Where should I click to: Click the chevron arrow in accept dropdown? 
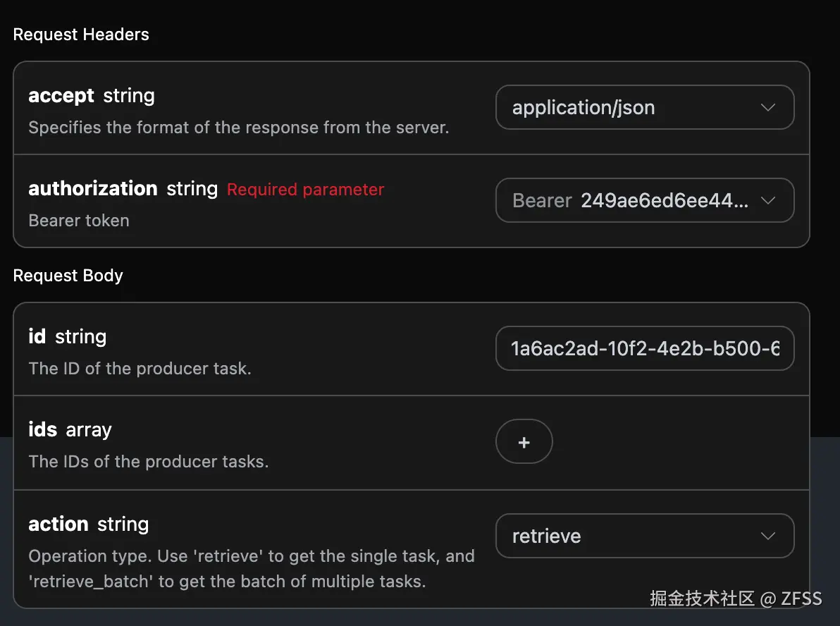[768, 108]
